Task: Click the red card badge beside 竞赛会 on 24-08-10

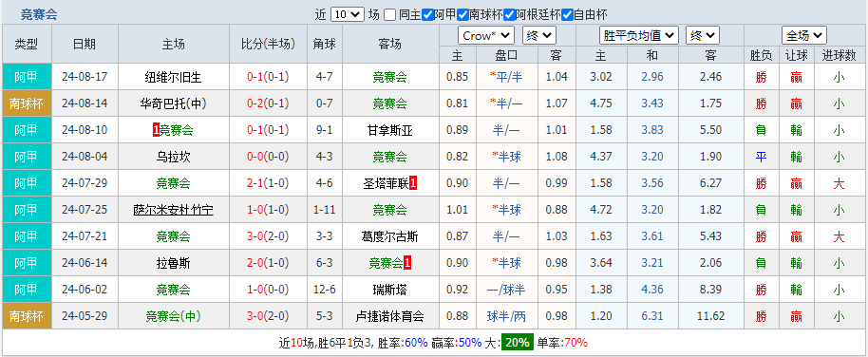Action: coord(156,130)
